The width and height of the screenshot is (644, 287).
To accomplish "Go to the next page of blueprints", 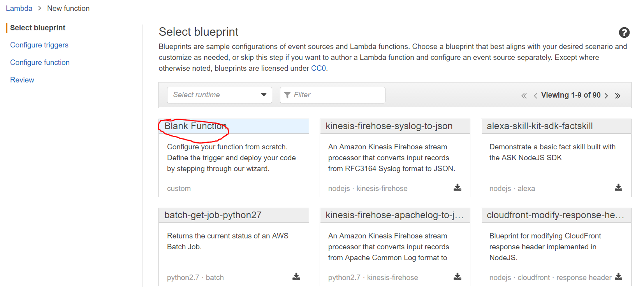I will point(606,96).
